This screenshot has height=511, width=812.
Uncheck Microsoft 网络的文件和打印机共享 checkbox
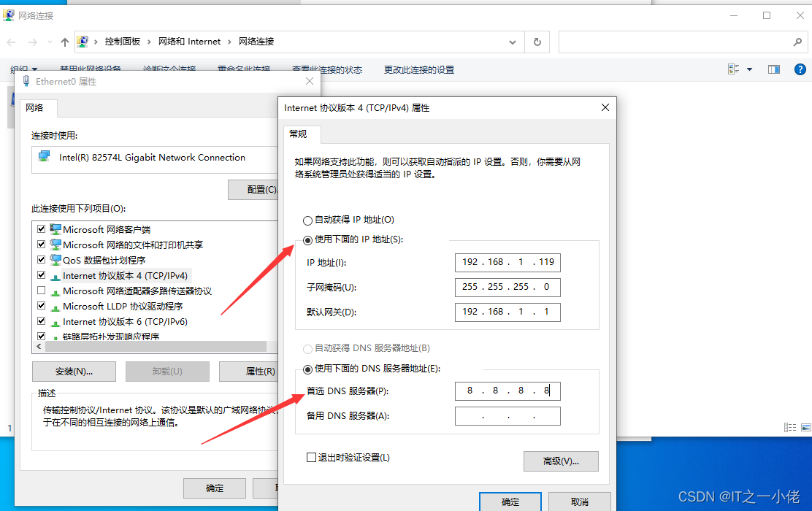[42, 244]
